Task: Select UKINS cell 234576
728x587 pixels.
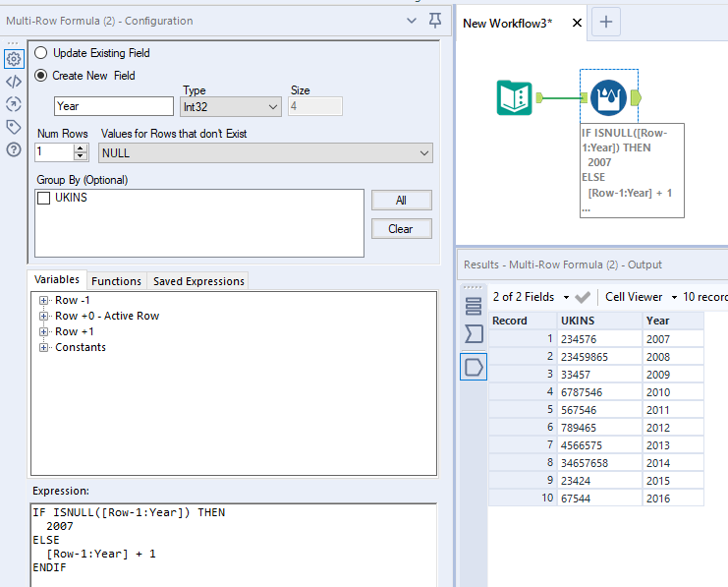Action: (599, 339)
